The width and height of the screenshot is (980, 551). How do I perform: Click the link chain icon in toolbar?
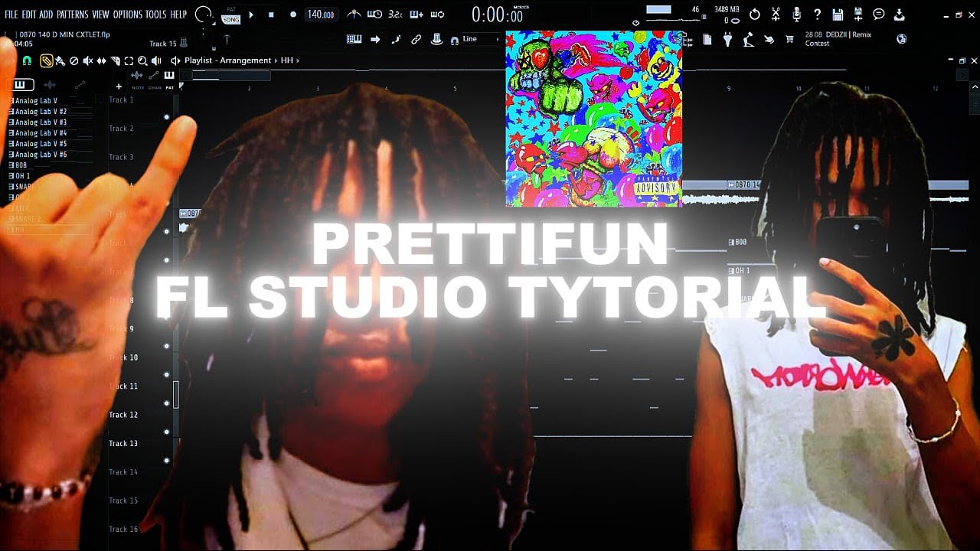(x=416, y=39)
